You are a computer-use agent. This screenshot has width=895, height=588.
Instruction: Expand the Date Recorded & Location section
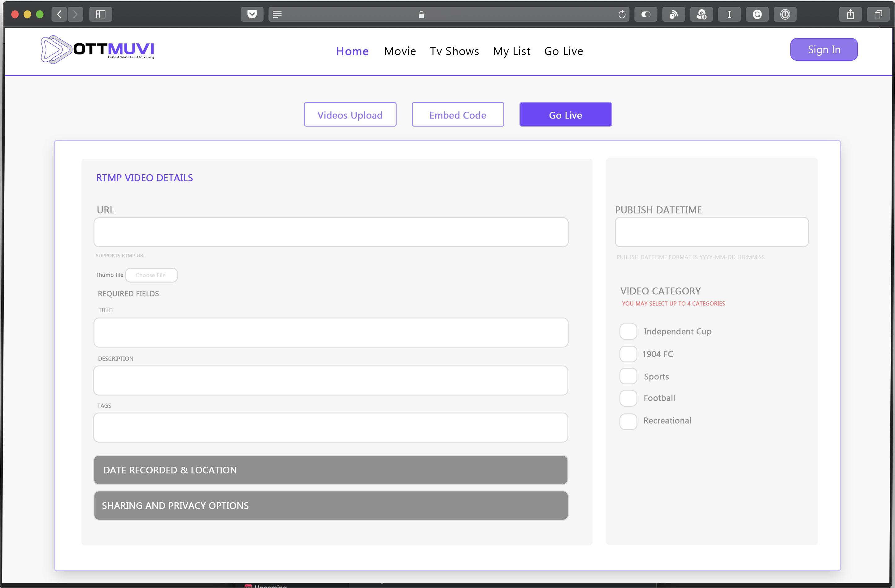[x=331, y=469]
